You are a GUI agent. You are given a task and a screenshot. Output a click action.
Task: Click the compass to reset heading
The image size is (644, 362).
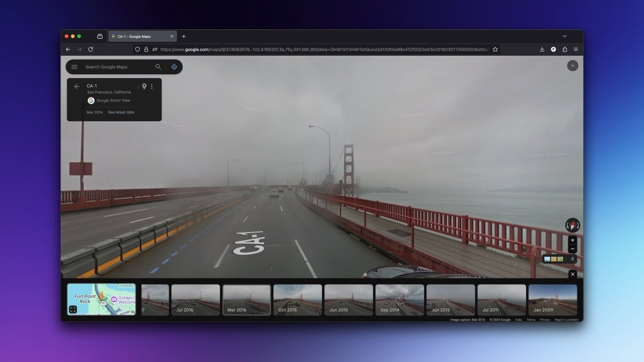(572, 225)
